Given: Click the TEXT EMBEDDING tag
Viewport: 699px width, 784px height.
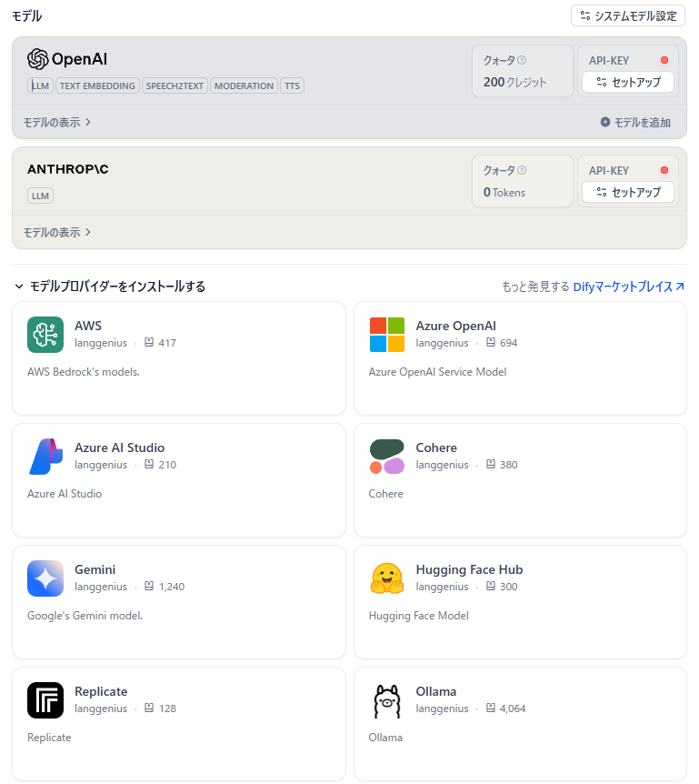Looking at the screenshot, I should [x=97, y=85].
